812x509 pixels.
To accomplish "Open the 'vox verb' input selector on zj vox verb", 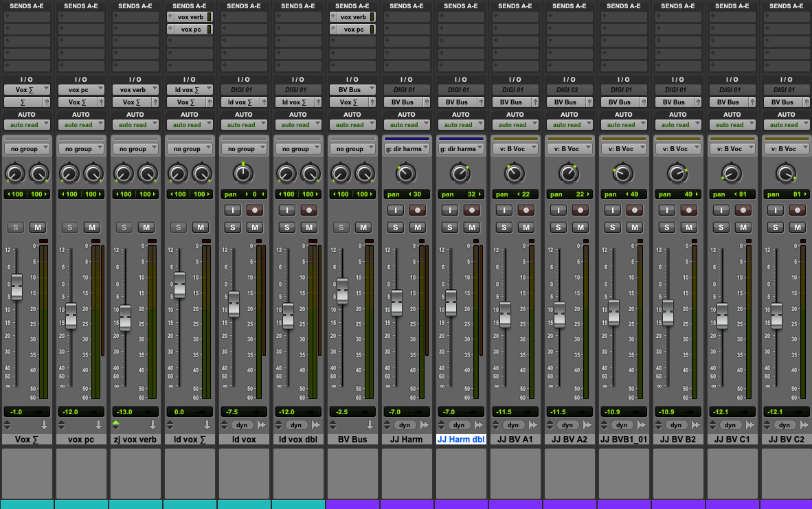I will [135, 89].
